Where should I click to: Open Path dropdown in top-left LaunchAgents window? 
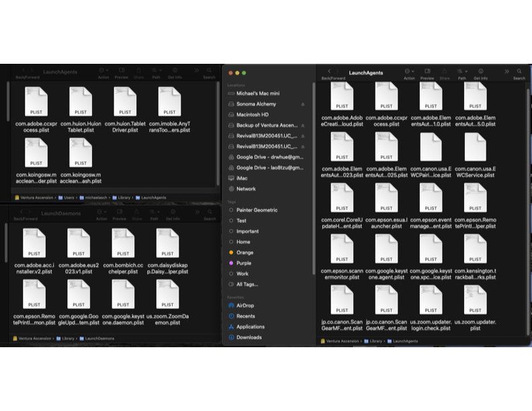[156, 71]
